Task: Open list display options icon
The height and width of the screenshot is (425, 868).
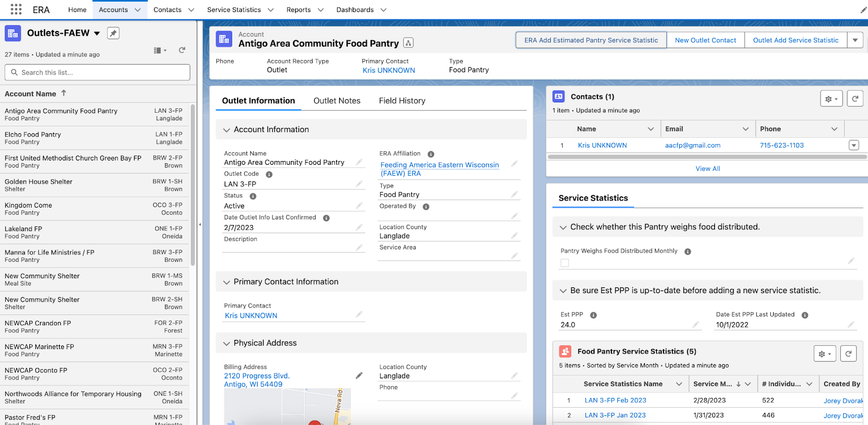Action: [x=160, y=50]
